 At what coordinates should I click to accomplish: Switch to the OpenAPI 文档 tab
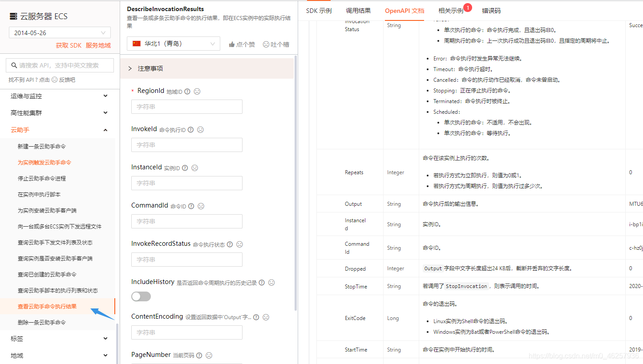coord(404,11)
